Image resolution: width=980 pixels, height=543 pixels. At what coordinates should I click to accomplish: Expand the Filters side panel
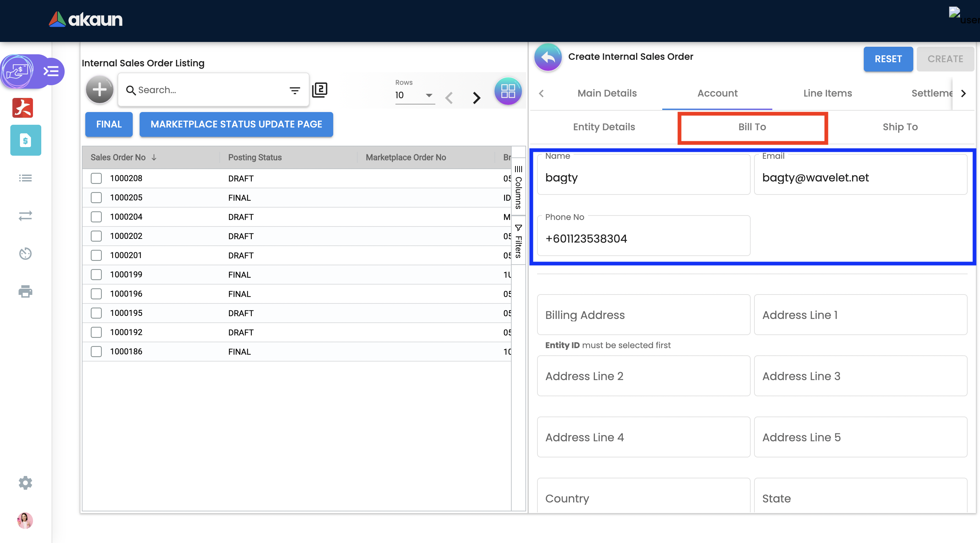click(x=518, y=241)
